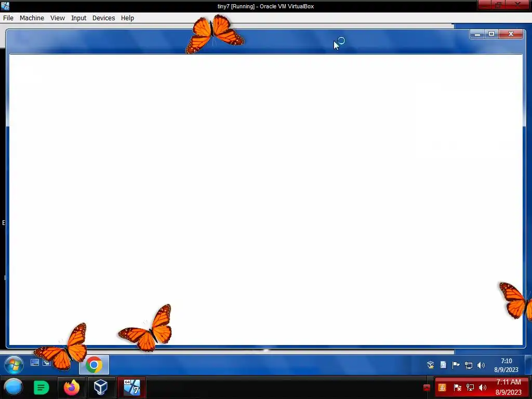Screen dimensions: 532x399
Task: Click the guest tray VirtualBox additions icon
Action: (x=431, y=365)
